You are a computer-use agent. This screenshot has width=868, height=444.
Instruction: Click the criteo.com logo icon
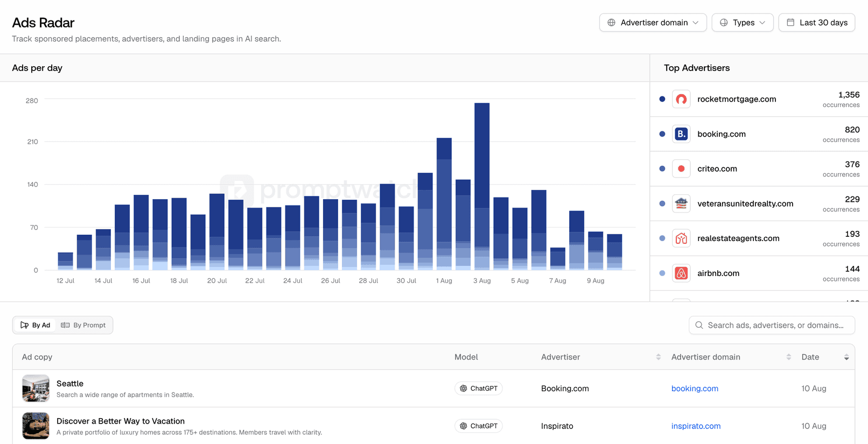pyautogui.click(x=681, y=168)
